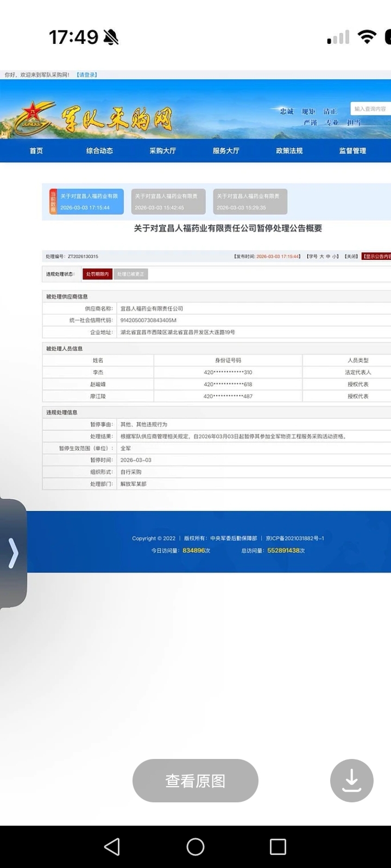Click the 其他、其他违规行为 suspension reason
This screenshot has width=391, height=868.
click(144, 425)
